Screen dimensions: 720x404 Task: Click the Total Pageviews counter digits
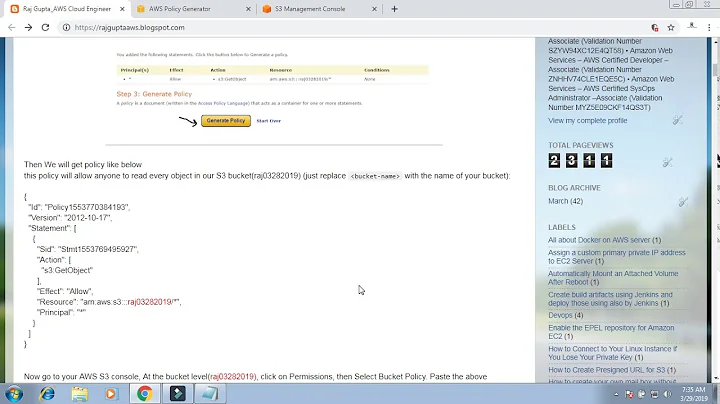coord(580,161)
